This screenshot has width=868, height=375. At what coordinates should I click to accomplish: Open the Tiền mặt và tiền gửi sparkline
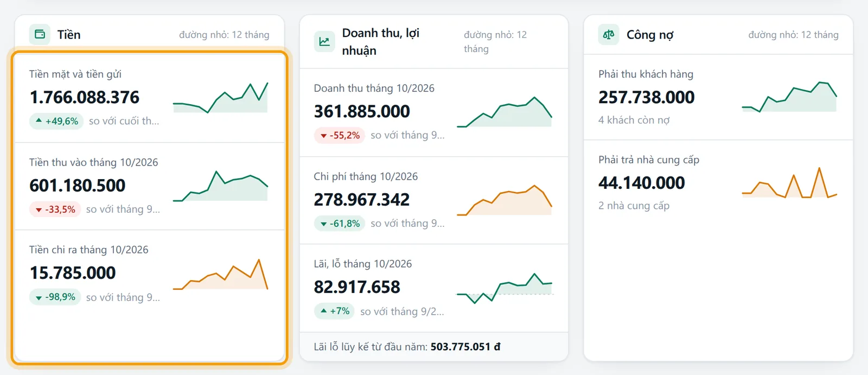click(x=220, y=98)
